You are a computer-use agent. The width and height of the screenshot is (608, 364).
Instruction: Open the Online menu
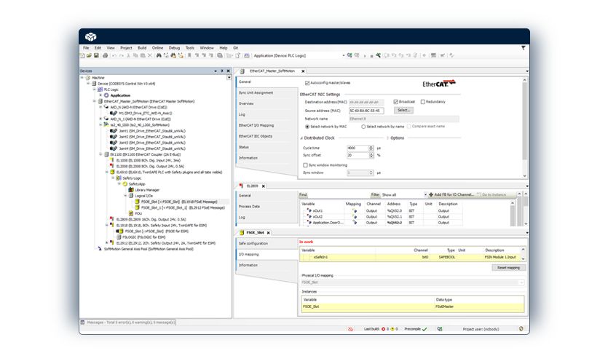(x=157, y=47)
